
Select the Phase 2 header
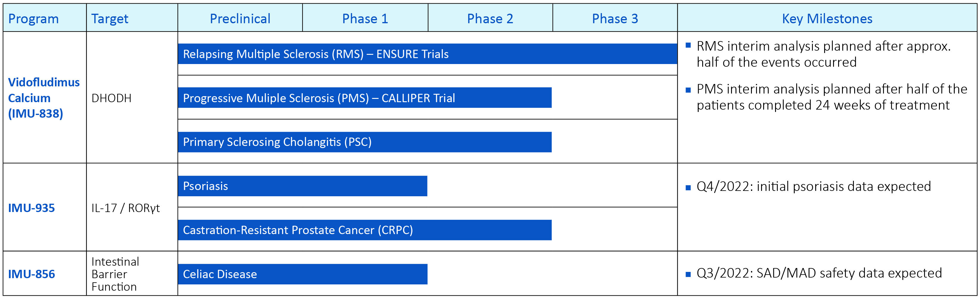(490, 19)
